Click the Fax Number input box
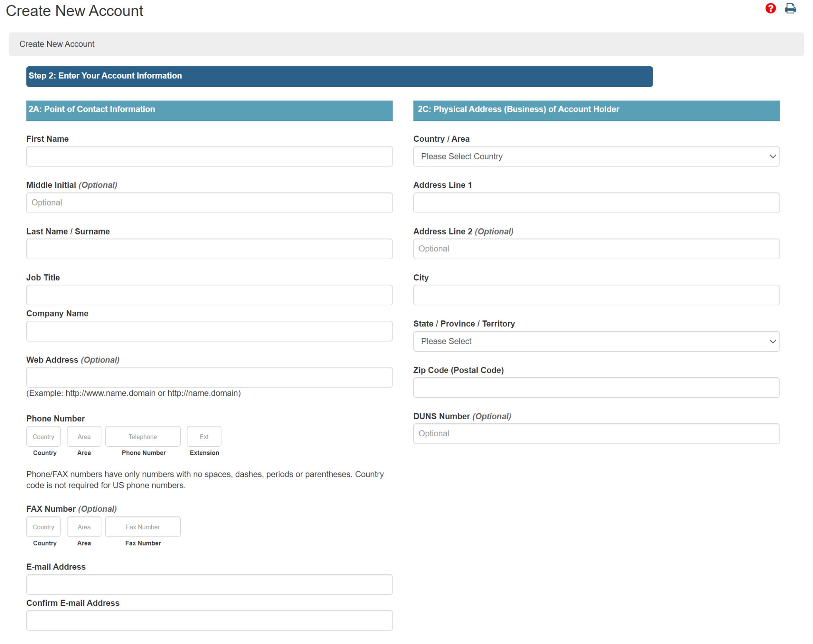This screenshot has width=813, height=644. click(x=143, y=527)
